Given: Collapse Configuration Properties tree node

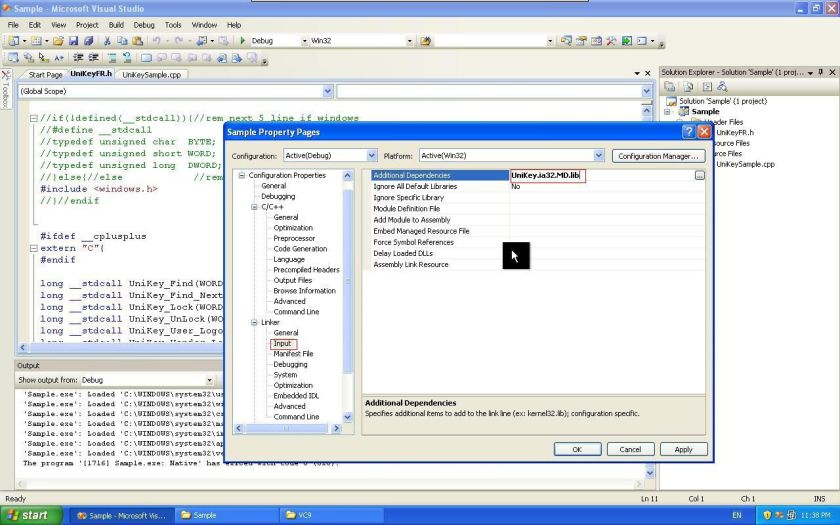Looking at the screenshot, I should point(242,175).
